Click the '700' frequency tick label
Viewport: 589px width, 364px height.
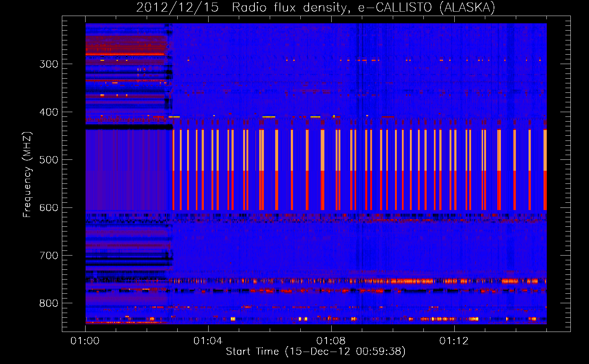pyautogui.click(x=49, y=256)
